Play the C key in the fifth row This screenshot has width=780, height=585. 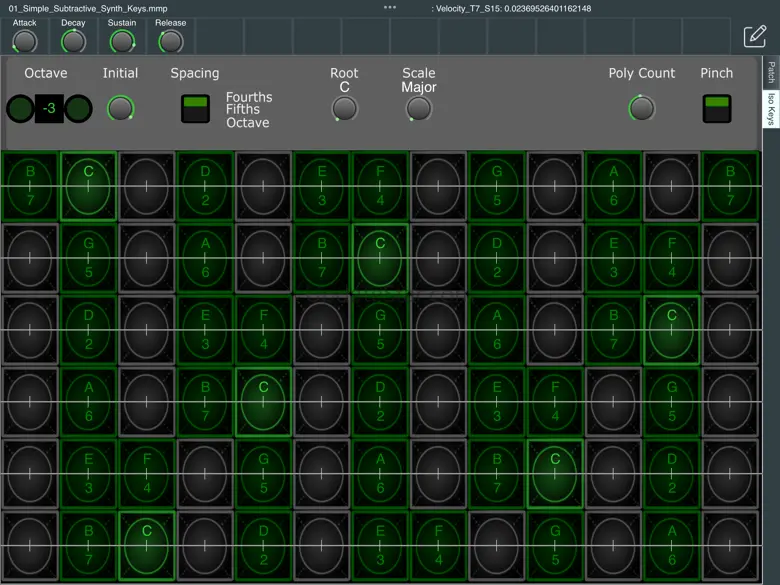[x=555, y=474]
